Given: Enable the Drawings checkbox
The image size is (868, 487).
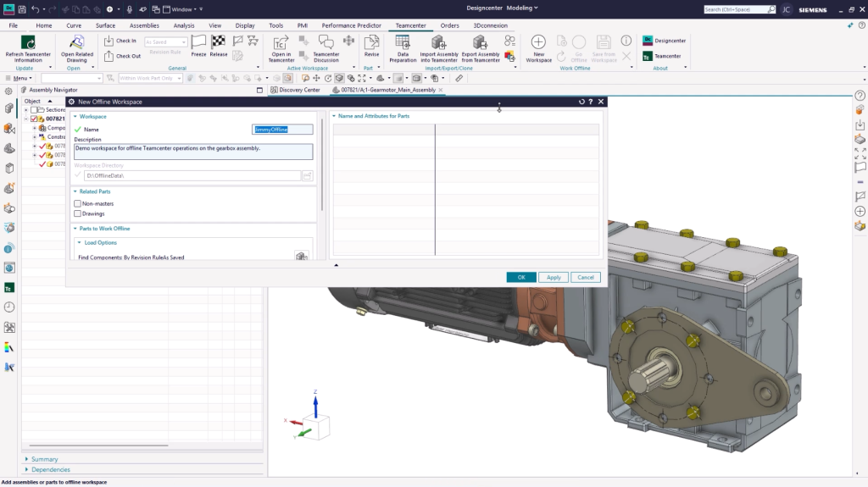Looking at the screenshot, I should click(77, 213).
